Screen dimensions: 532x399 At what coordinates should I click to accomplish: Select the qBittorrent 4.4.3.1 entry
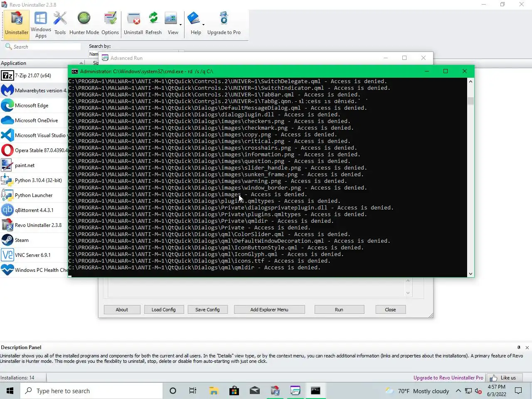[34, 210]
